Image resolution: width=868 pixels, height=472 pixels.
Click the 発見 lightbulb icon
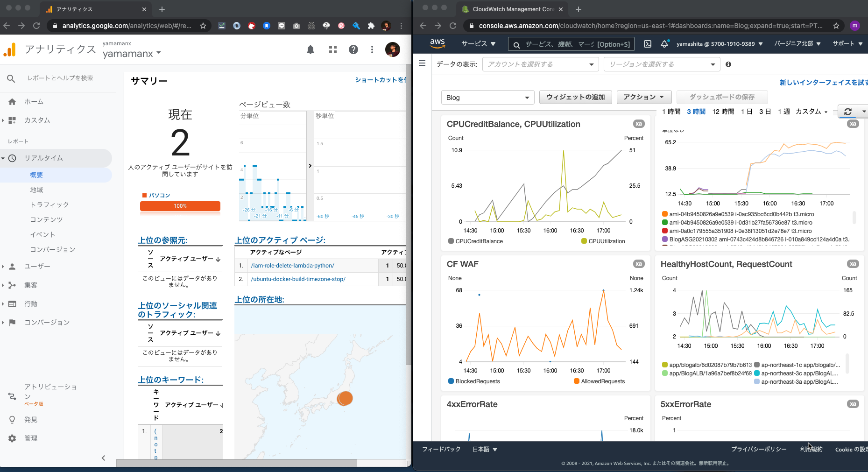[x=12, y=420]
